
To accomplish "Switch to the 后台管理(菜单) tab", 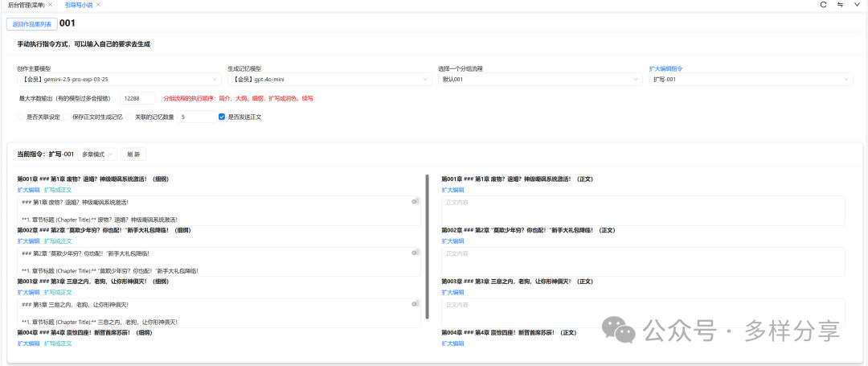I will 26,5.
